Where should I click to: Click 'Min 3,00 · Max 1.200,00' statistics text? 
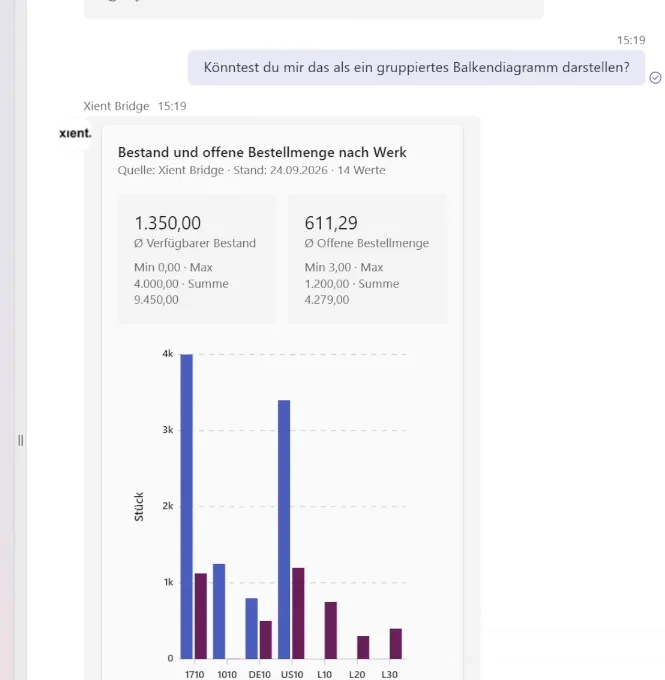pyautogui.click(x=344, y=275)
